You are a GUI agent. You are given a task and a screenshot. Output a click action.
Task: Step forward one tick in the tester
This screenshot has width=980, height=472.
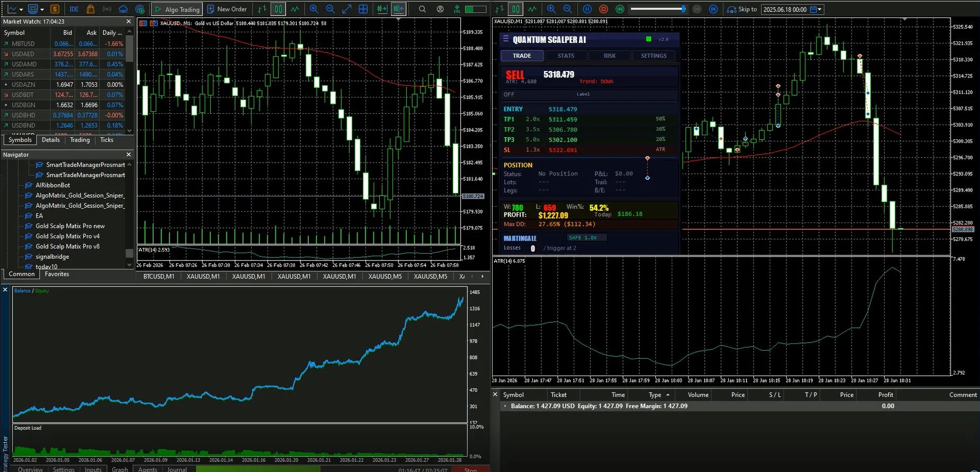pos(714,9)
